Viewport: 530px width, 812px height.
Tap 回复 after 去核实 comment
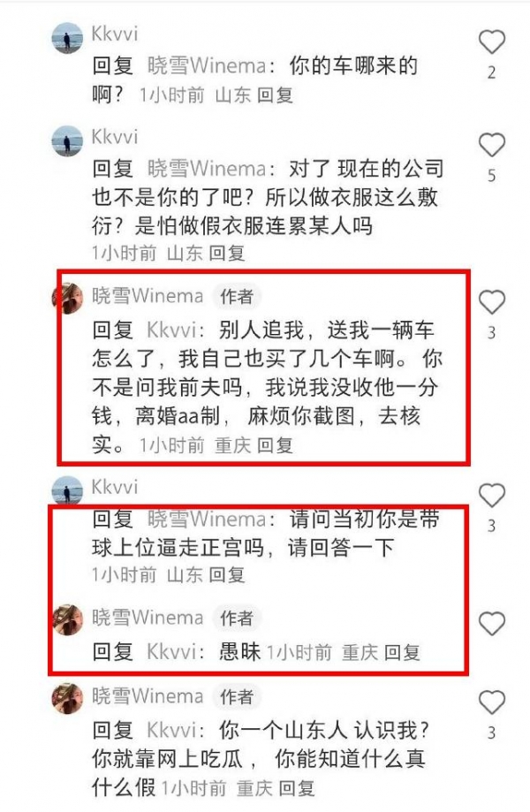tap(275, 445)
